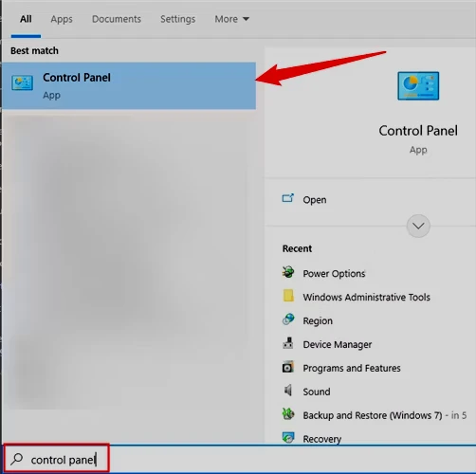The image size is (476, 474).
Task: Click the Device Manager icon
Action: click(x=288, y=343)
